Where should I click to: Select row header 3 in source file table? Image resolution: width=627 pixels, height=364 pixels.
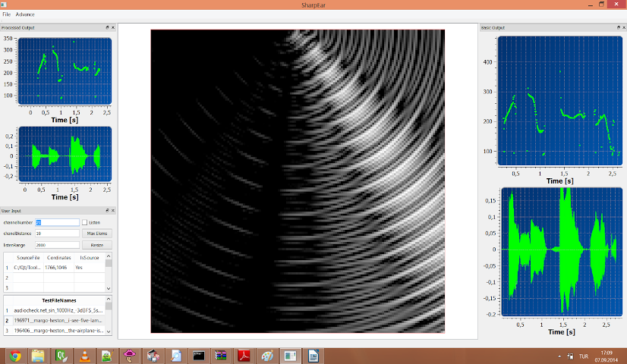coord(7,287)
